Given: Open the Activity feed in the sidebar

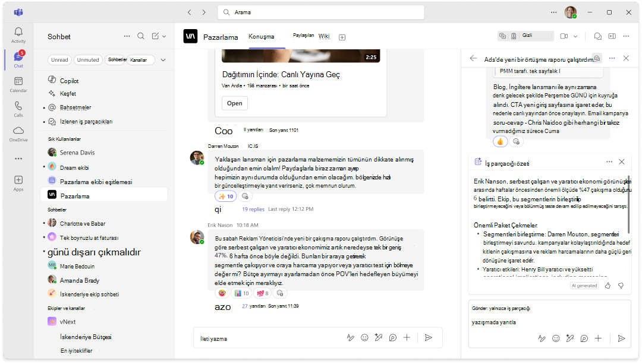Looking at the screenshot, I should pos(18,35).
